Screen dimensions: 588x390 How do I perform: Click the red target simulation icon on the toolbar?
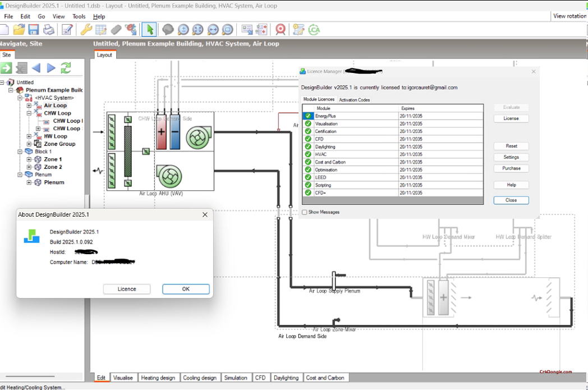pyautogui.click(x=280, y=29)
